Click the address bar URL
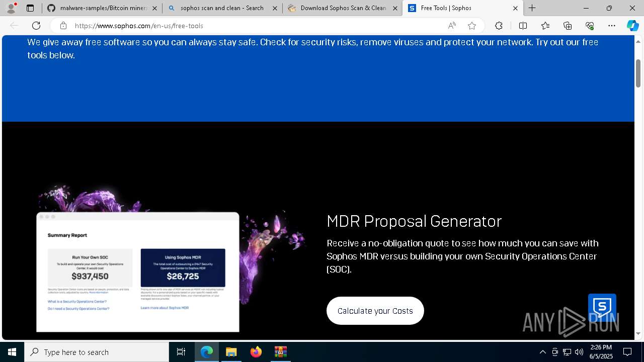The height and width of the screenshot is (362, 644). (x=139, y=26)
